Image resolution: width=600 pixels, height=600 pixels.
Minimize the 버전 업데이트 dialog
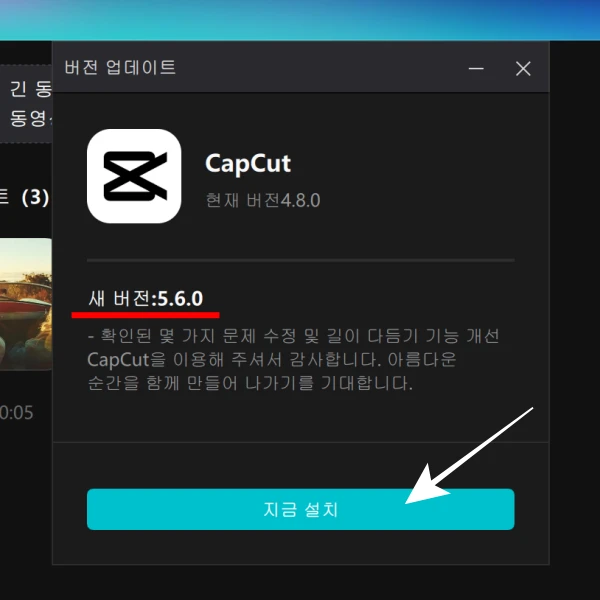pyautogui.click(x=476, y=68)
